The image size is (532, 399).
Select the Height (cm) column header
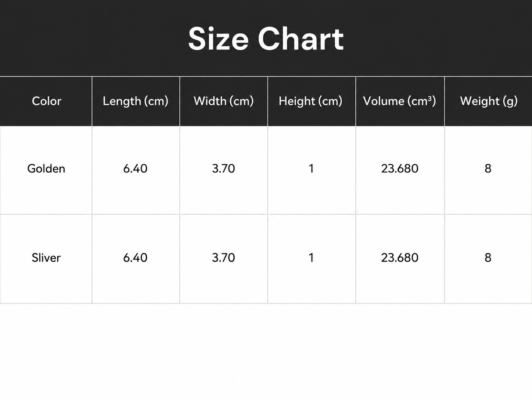tap(310, 101)
